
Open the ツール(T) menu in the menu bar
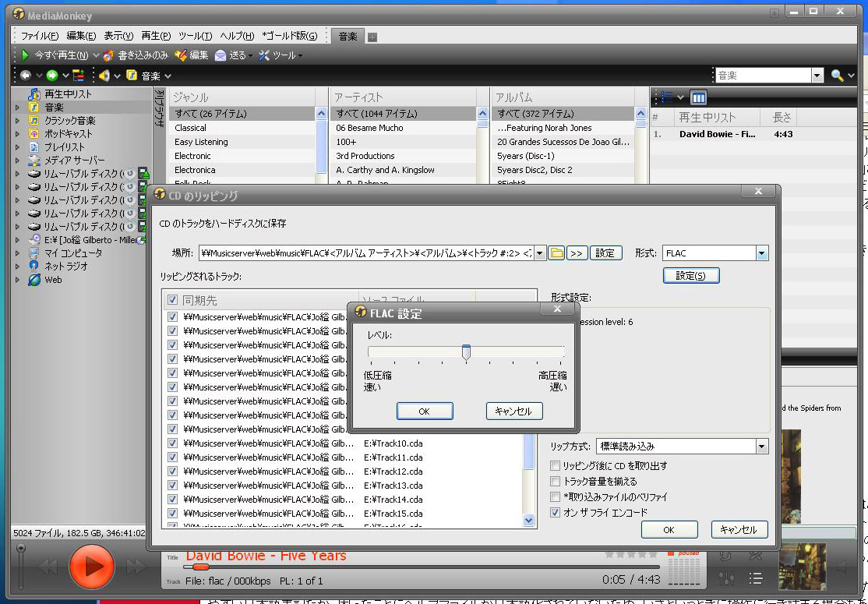pos(195,36)
